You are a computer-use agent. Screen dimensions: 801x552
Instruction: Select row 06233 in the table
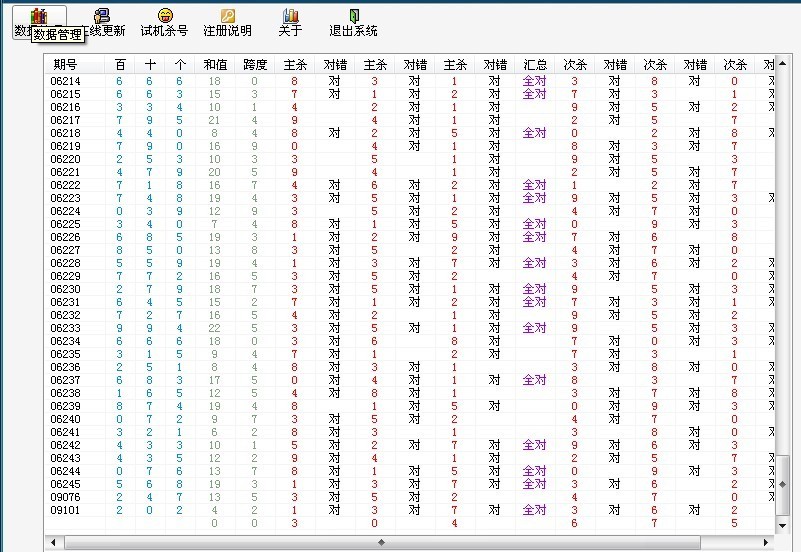pyautogui.click(x=410, y=328)
